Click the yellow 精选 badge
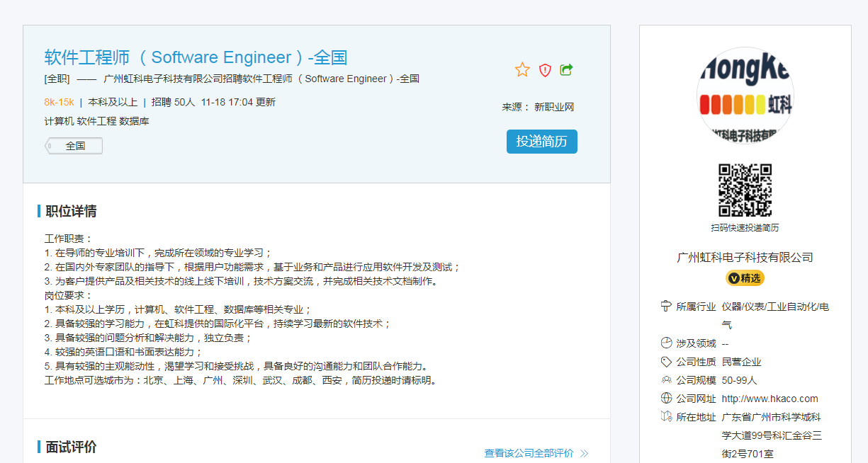Image resolution: width=868 pixels, height=463 pixels. click(745, 278)
